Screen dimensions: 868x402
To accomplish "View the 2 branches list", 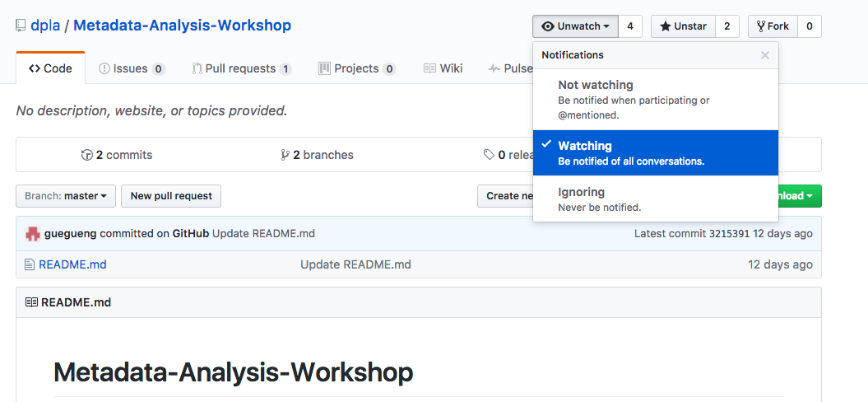I will [317, 155].
